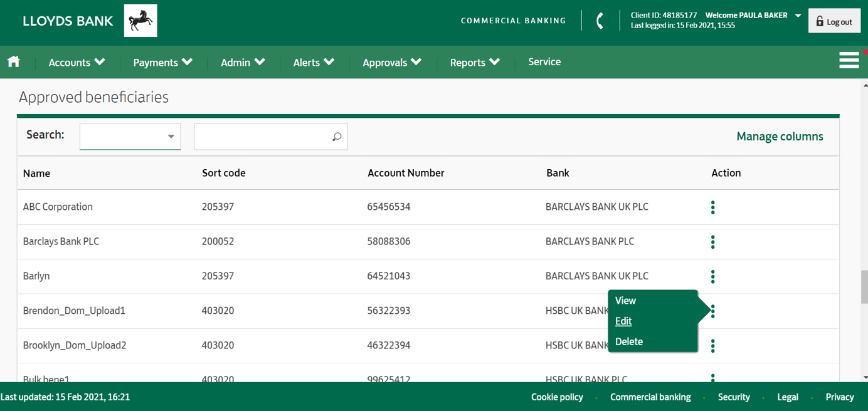Expand the Accounts menu
The image size is (868, 411).
click(x=77, y=62)
